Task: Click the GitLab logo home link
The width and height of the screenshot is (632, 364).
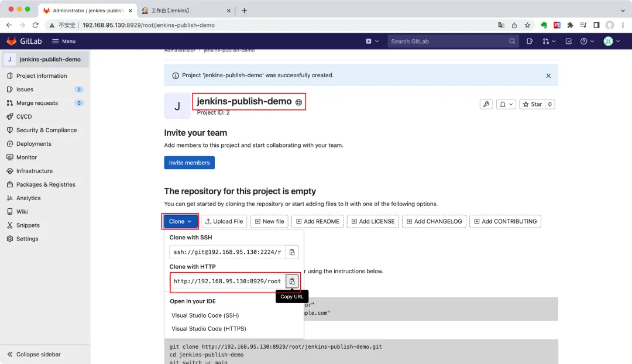Action: (24, 41)
